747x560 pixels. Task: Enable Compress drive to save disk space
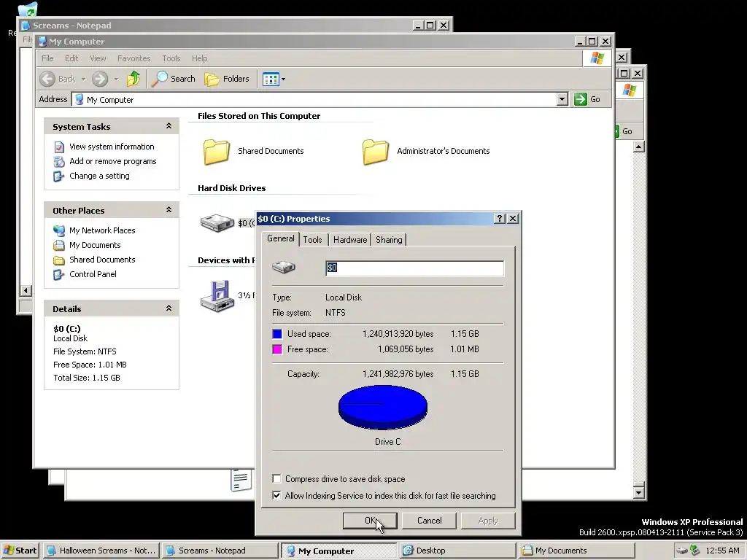click(276, 478)
